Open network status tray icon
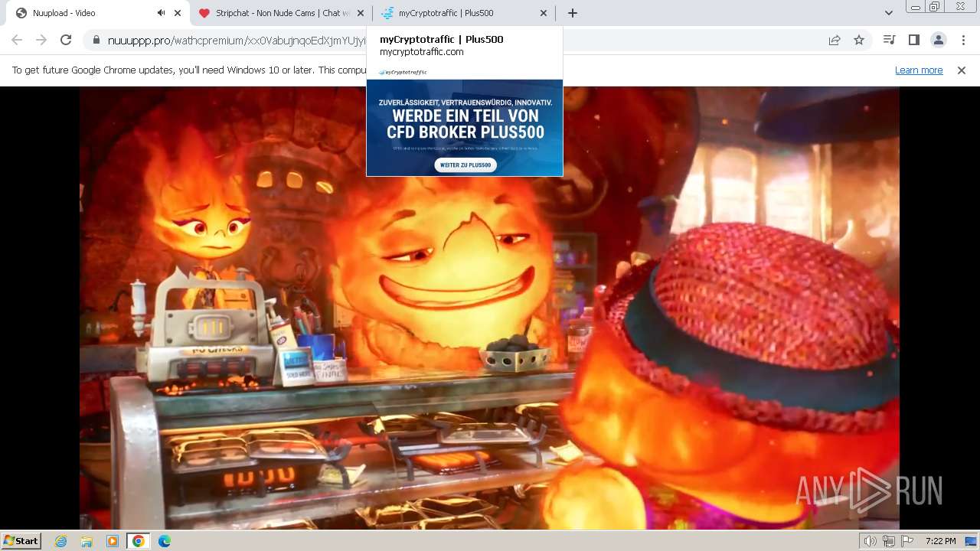The image size is (980, 551). 889,541
